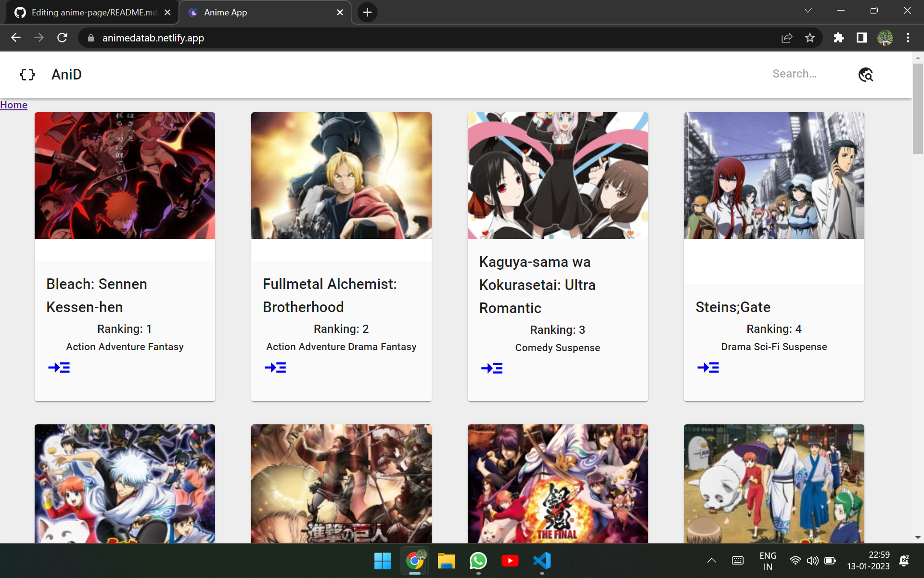Open Visual Studio Code from taskbar
924x578 pixels.
pos(542,561)
